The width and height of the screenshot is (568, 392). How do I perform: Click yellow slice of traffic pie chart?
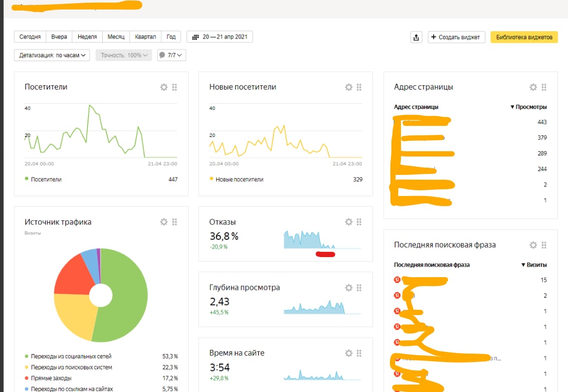click(74, 313)
